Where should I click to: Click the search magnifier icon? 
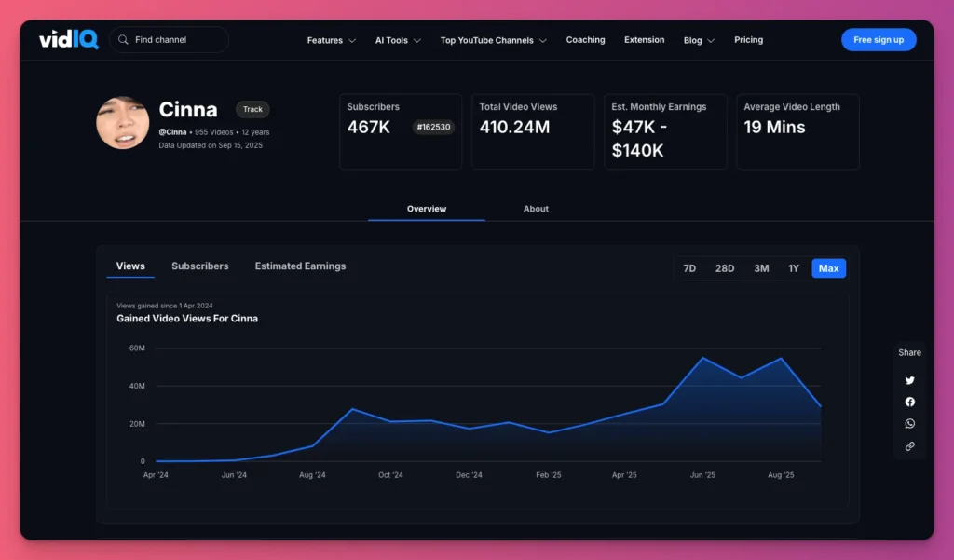click(x=123, y=40)
